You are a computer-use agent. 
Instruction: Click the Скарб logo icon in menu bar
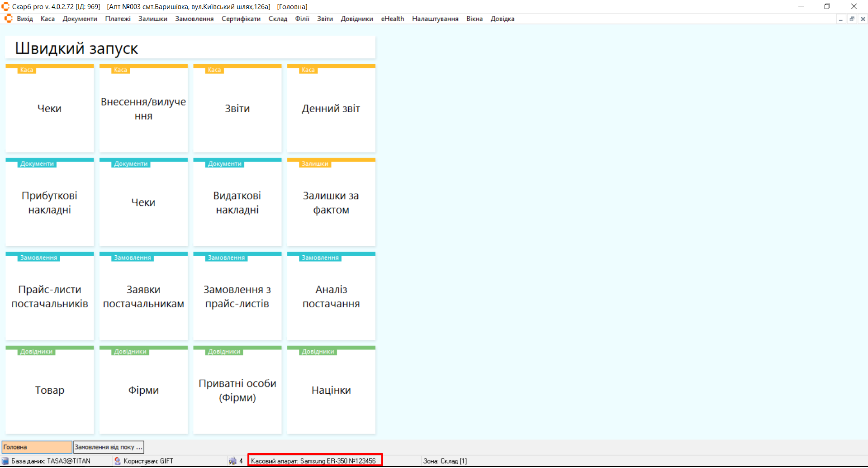(x=8, y=19)
